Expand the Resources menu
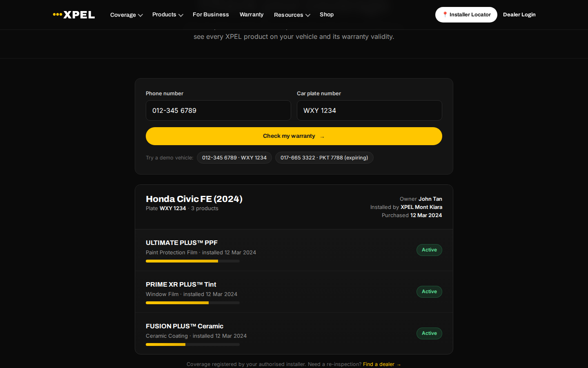The image size is (588, 368). click(x=292, y=15)
